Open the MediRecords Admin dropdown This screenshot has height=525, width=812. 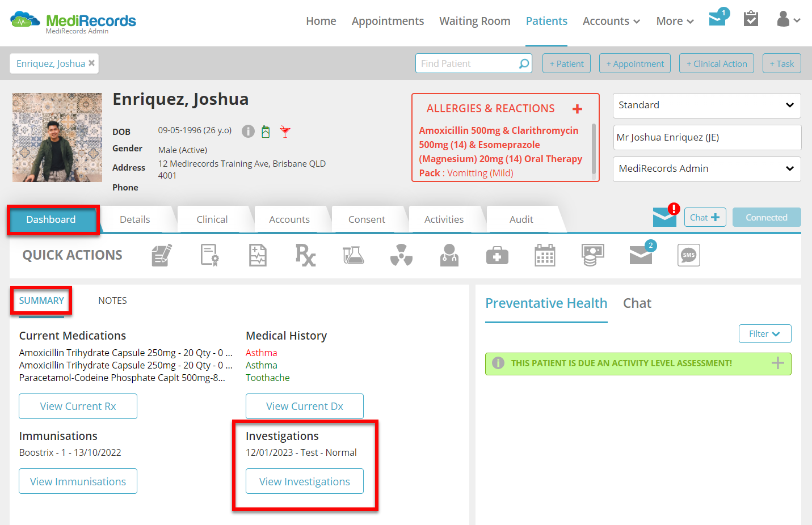click(x=707, y=169)
